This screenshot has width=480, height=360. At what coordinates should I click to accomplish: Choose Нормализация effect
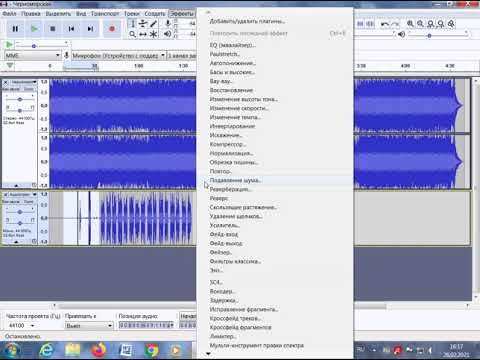click(275, 153)
